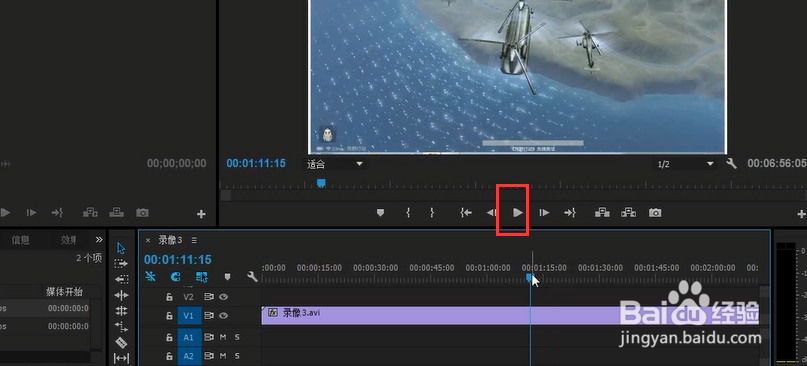
Task: Play in the Source monitor
Action: (x=5, y=213)
